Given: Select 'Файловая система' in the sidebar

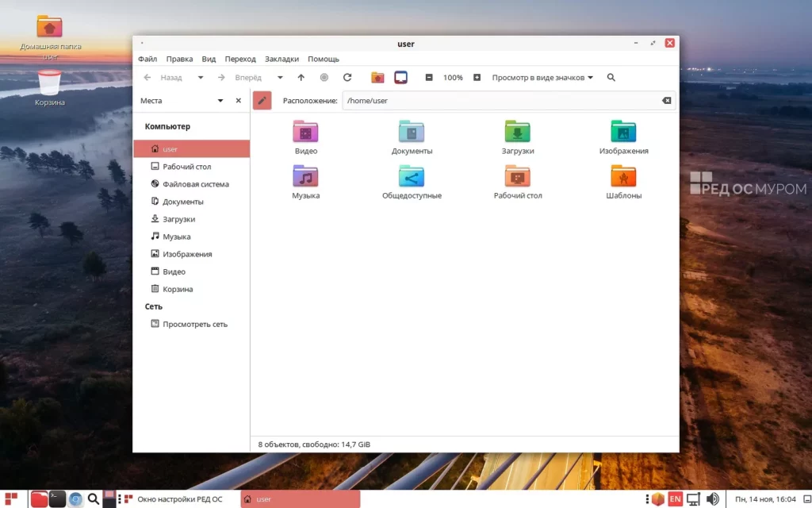Looking at the screenshot, I should (x=195, y=184).
